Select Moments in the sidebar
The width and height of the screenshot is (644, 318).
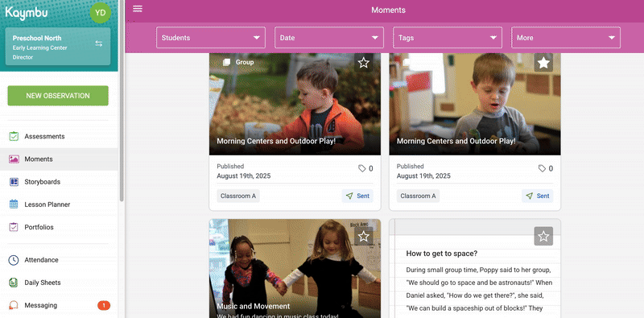59,159
